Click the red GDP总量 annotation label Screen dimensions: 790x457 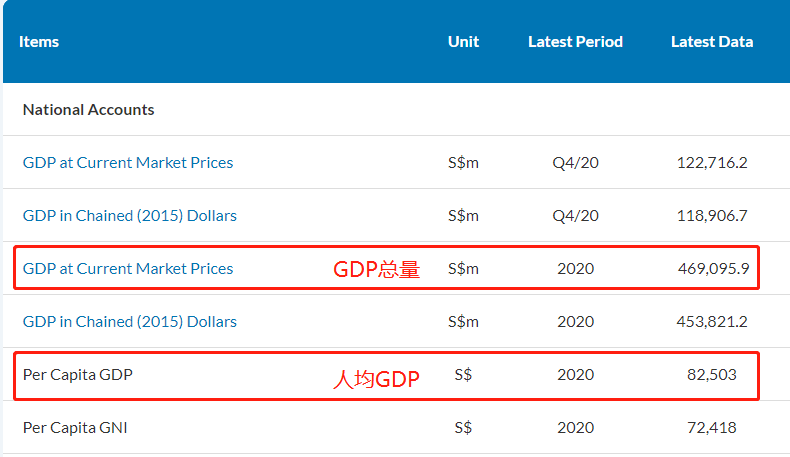[x=376, y=269]
